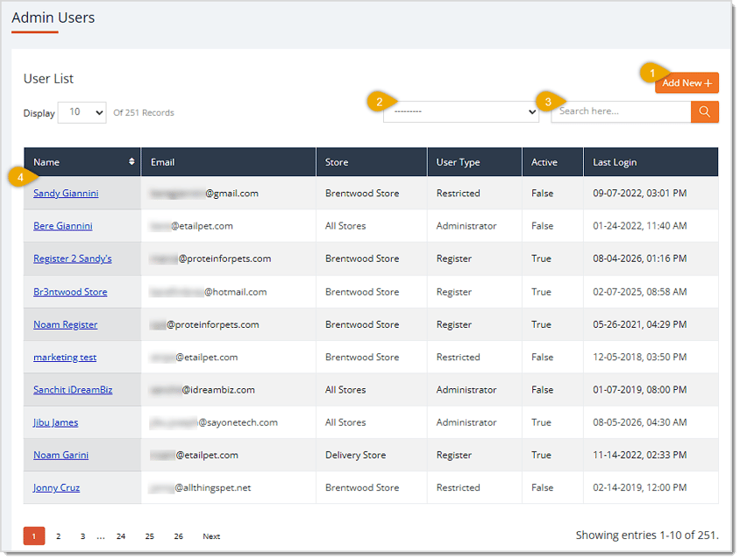Click the Add New + button

[687, 83]
